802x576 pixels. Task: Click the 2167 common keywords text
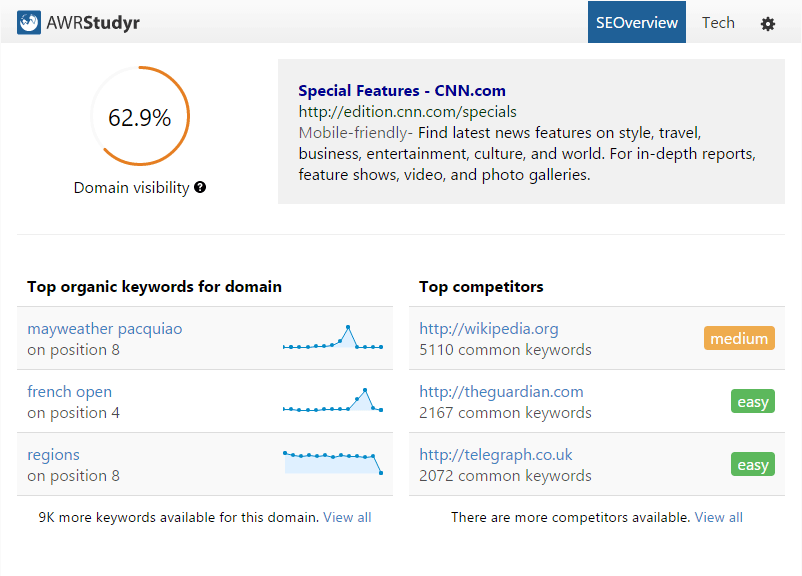(505, 412)
